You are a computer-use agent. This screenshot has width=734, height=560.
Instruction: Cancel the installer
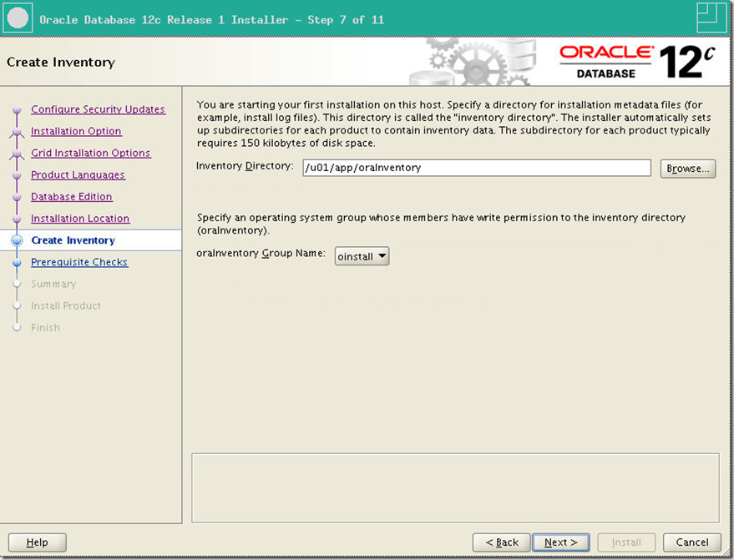(692, 542)
